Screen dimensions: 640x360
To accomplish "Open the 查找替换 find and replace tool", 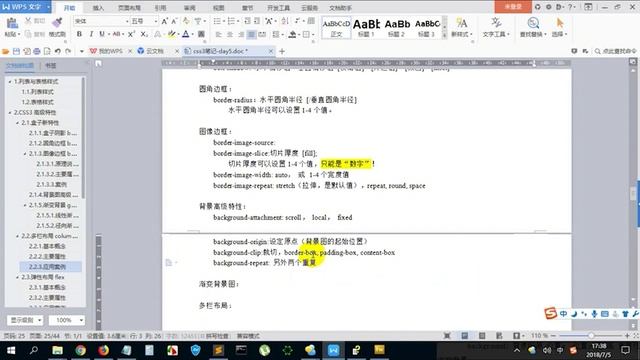I will 533,28.
